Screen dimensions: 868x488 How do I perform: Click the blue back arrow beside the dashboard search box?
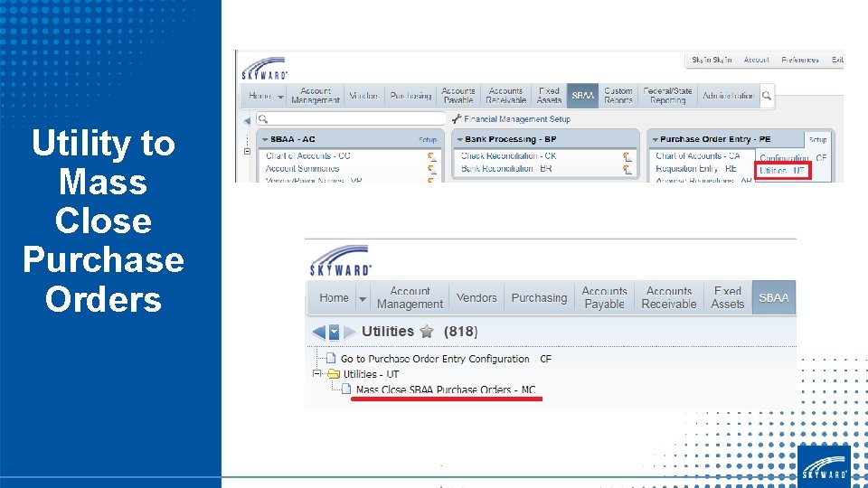[247, 120]
